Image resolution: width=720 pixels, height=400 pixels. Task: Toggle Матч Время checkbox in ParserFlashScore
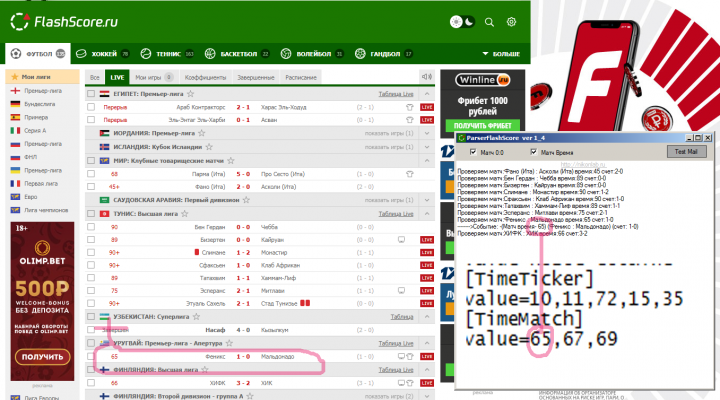point(534,152)
